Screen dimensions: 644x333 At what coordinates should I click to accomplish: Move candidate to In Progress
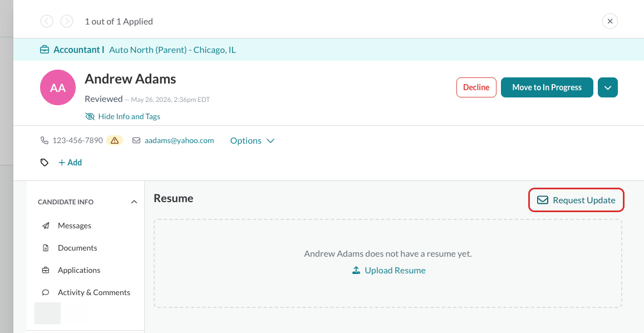547,87
